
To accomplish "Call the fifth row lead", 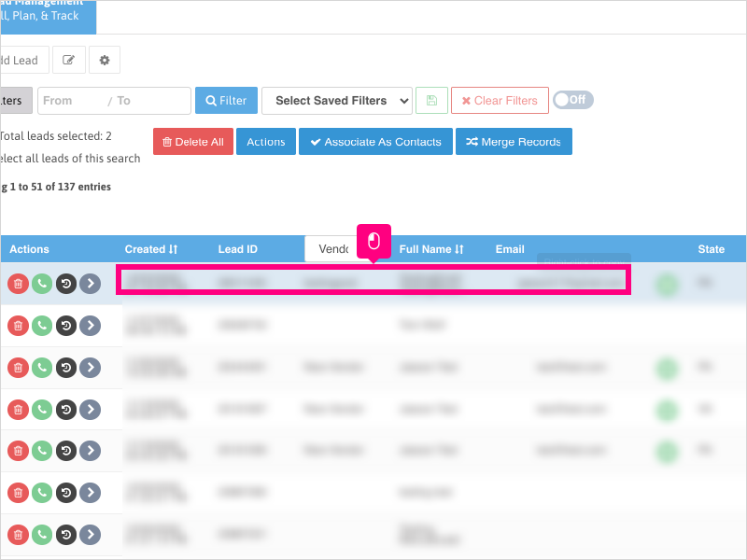I will click(x=42, y=451).
